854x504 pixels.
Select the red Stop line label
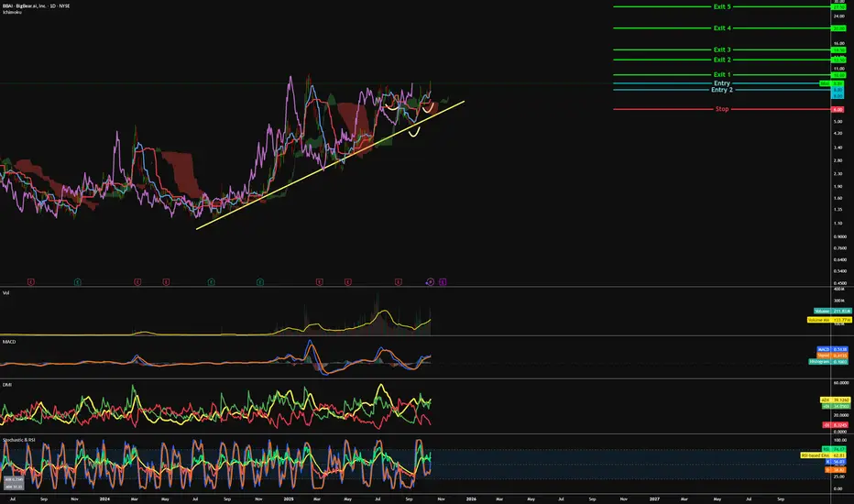tap(722, 109)
